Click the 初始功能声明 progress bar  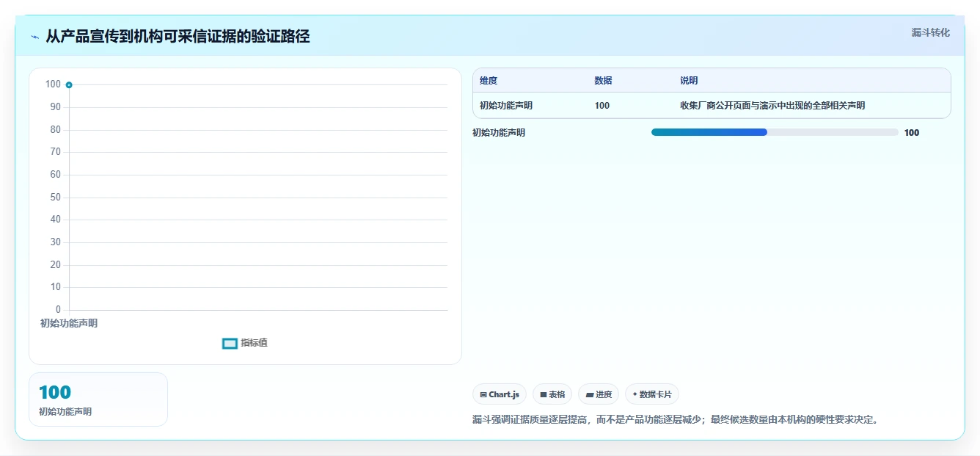[775, 132]
